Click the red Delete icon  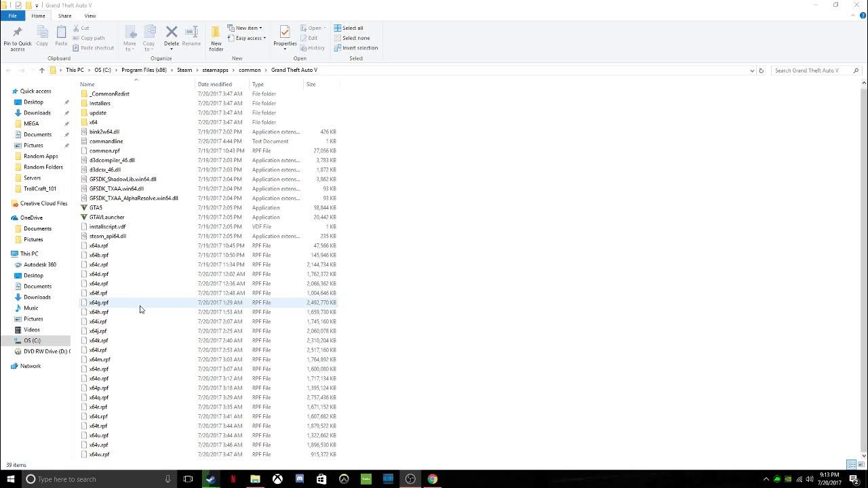click(172, 32)
